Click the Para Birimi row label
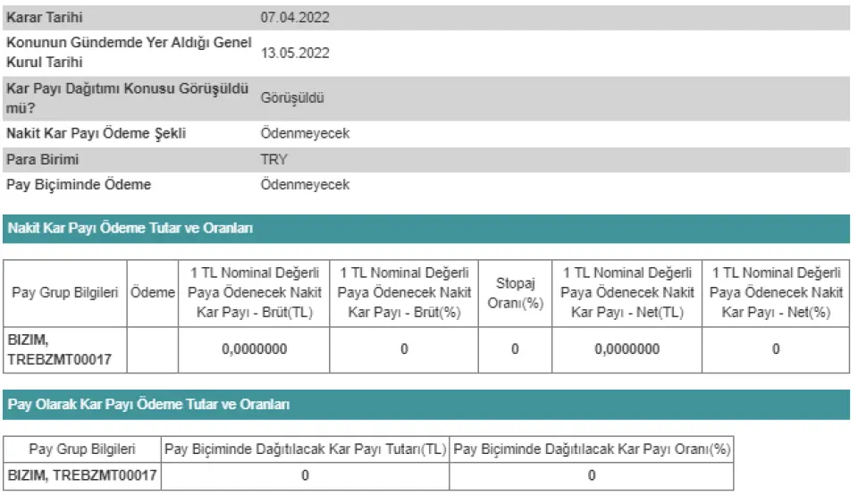 (42, 160)
